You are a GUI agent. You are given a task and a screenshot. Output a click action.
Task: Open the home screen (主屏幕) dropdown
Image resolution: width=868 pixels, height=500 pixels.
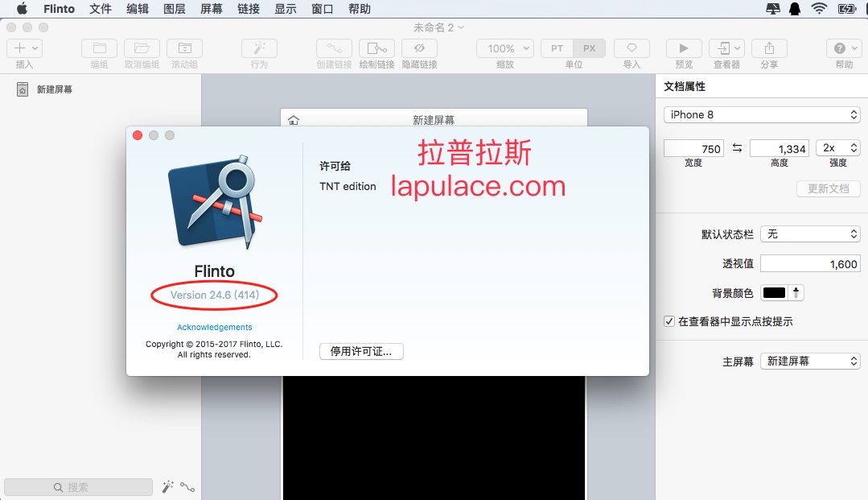point(810,361)
